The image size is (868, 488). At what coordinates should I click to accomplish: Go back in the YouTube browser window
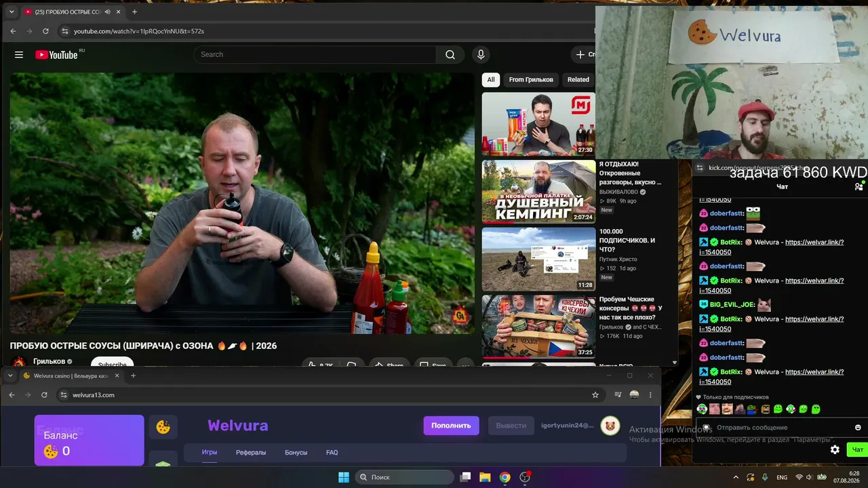(x=13, y=31)
